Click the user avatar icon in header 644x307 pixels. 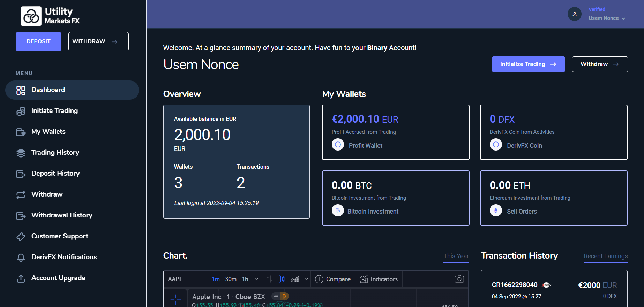pyautogui.click(x=574, y=14)
